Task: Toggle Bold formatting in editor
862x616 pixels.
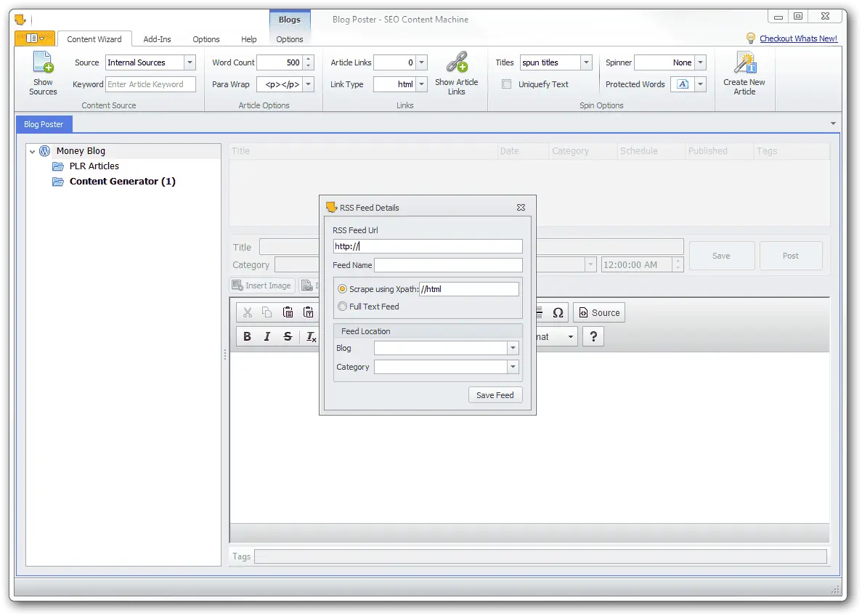Action: pos(247,336)
